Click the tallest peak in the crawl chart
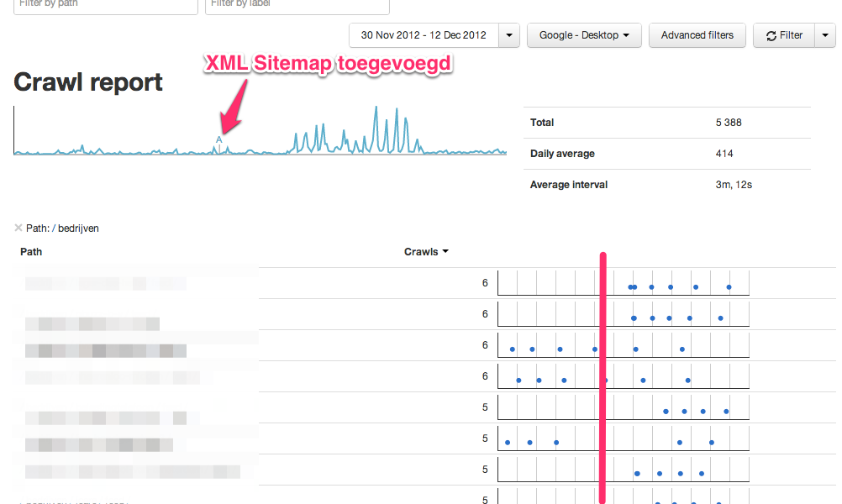The height and width of the screenshot is (504, 842). coord(376,109)
